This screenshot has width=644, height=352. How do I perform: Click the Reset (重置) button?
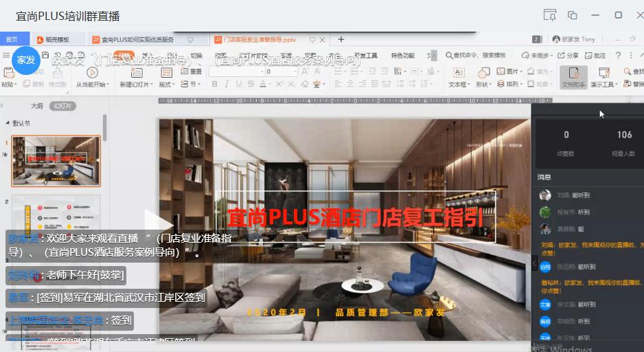coord(192,71)
